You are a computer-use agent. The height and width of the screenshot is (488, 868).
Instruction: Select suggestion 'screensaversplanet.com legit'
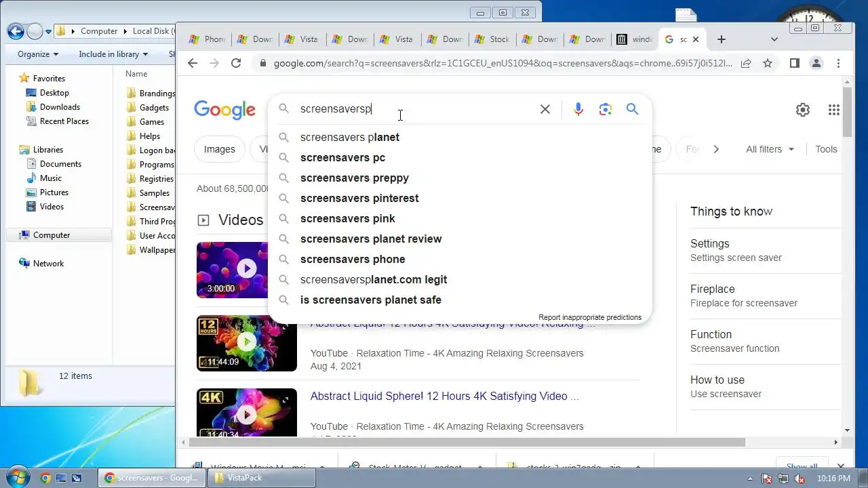(460, 279)
